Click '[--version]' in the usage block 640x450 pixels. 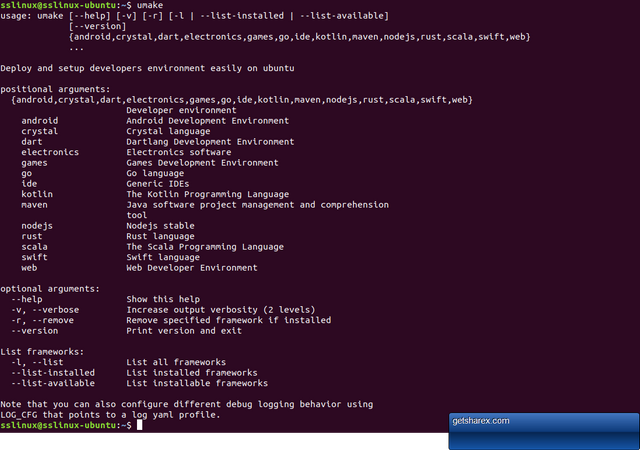(98, 26)
